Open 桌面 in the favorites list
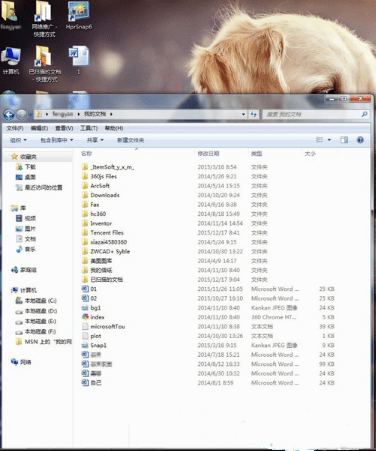Image resolution: width=376 pixels, height=451 pixels. (x=26, y=177)
